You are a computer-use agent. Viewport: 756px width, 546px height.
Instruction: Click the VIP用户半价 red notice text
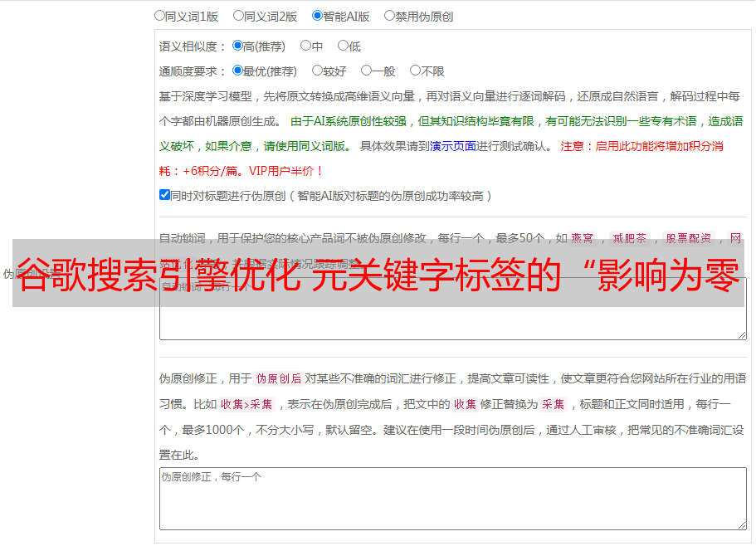click(x=285, y=171)
